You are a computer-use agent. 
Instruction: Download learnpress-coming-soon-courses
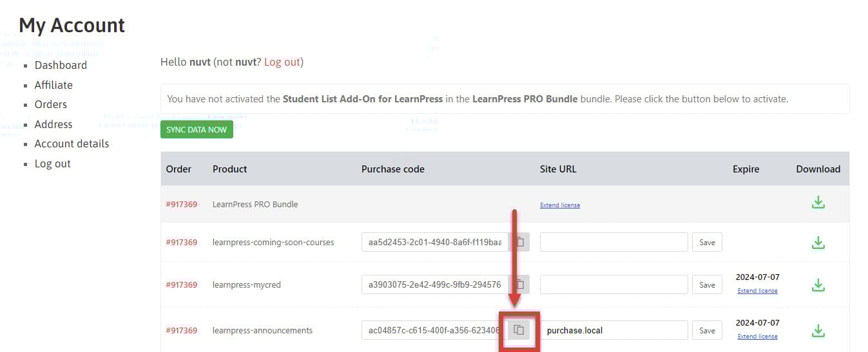point(818,243)
